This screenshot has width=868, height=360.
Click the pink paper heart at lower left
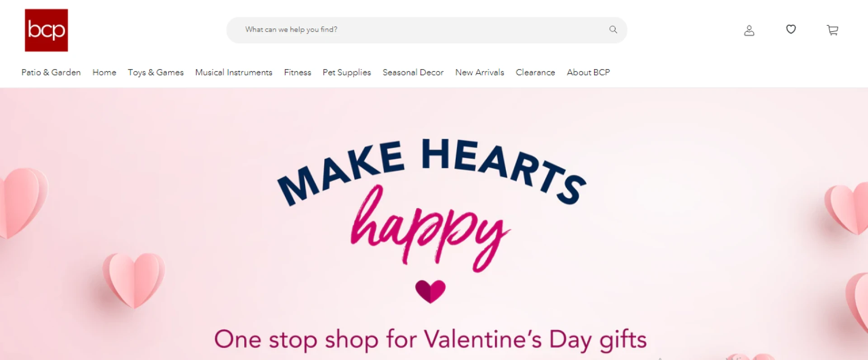coord(134,279)
